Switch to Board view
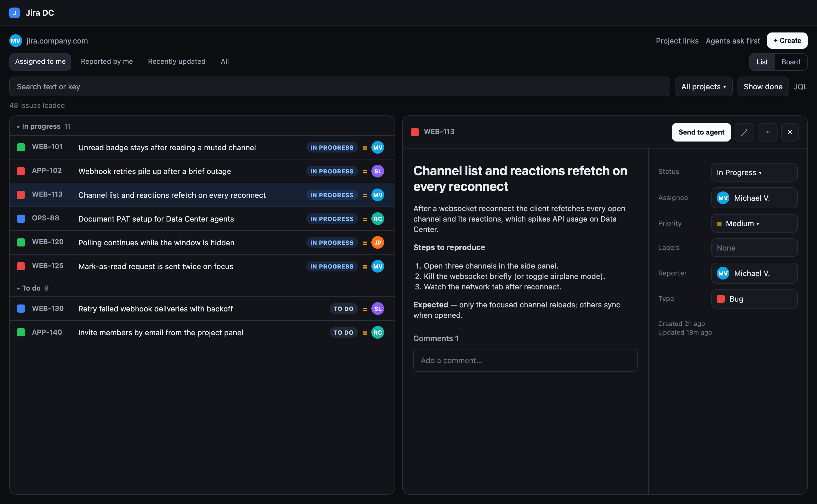 pyautogui.click(x=790, y=62)
